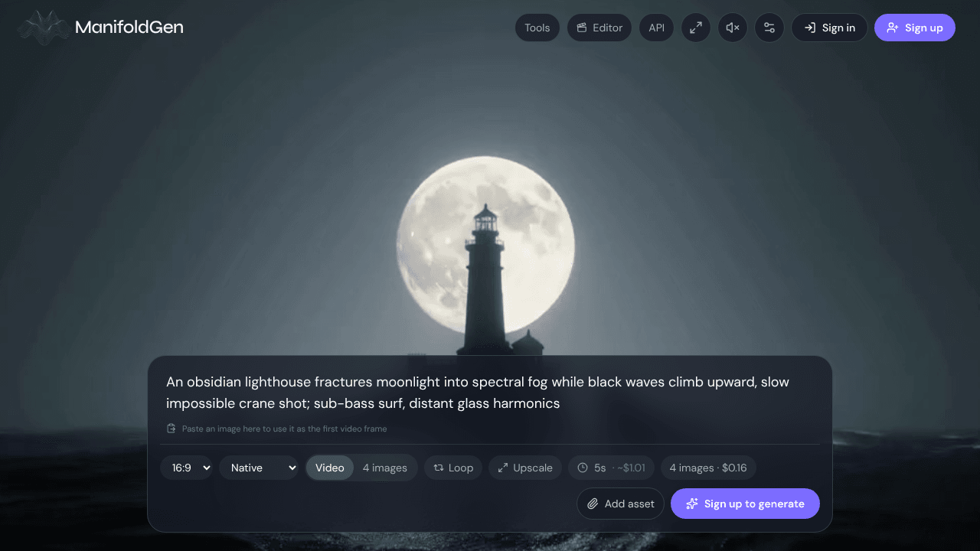Image resolution: width=980 pixels, height=551 pixels.
Task: Open the Tools menu
Action: (x=537, y=28)
